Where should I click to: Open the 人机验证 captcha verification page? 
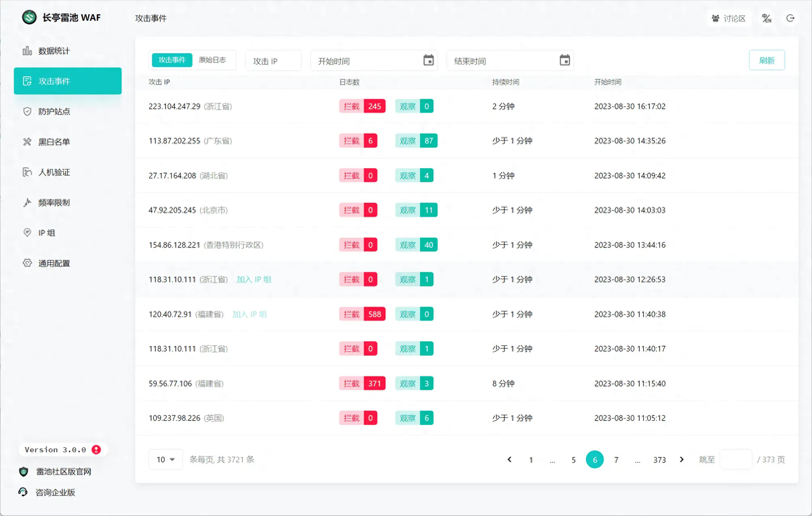click(x=54, y=172)
